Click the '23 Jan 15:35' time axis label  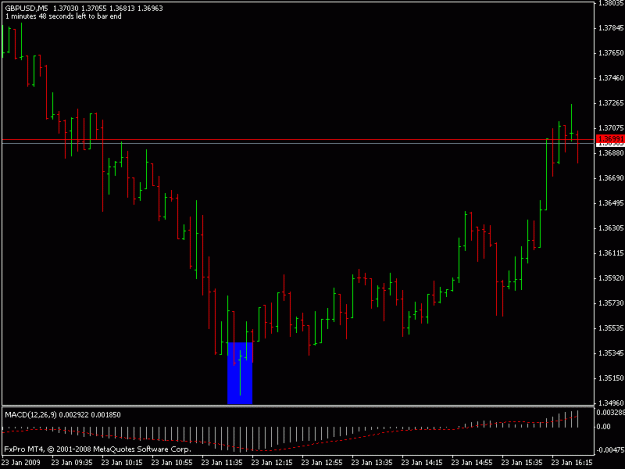[522, 463]
